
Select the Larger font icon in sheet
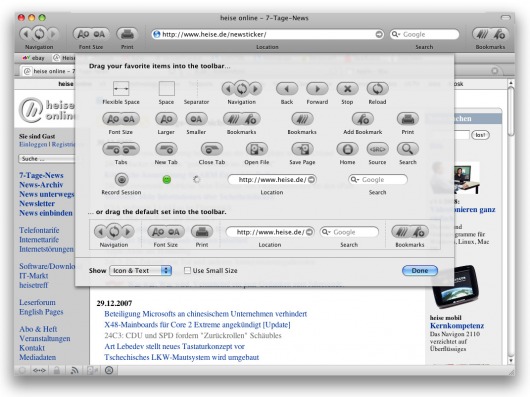[166, 119]
